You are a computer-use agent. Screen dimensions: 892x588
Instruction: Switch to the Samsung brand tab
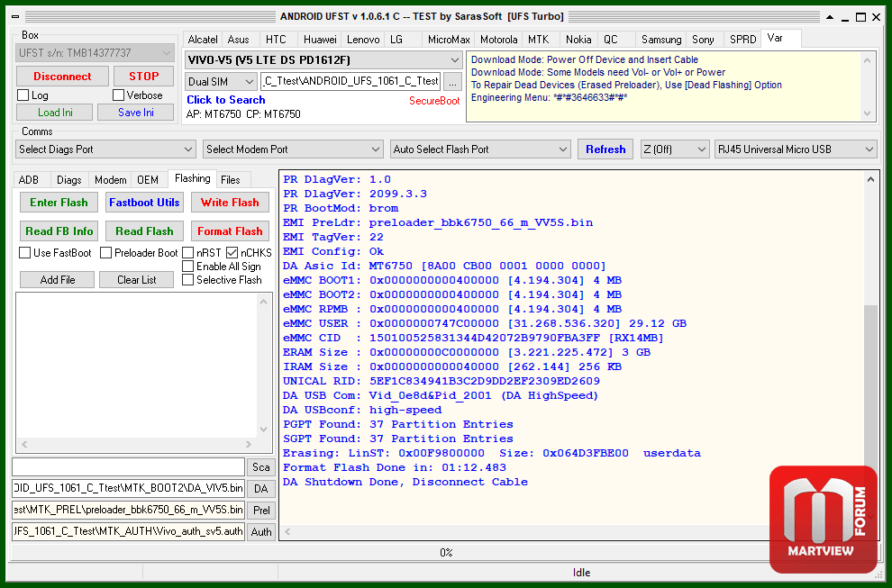[661, 40]
